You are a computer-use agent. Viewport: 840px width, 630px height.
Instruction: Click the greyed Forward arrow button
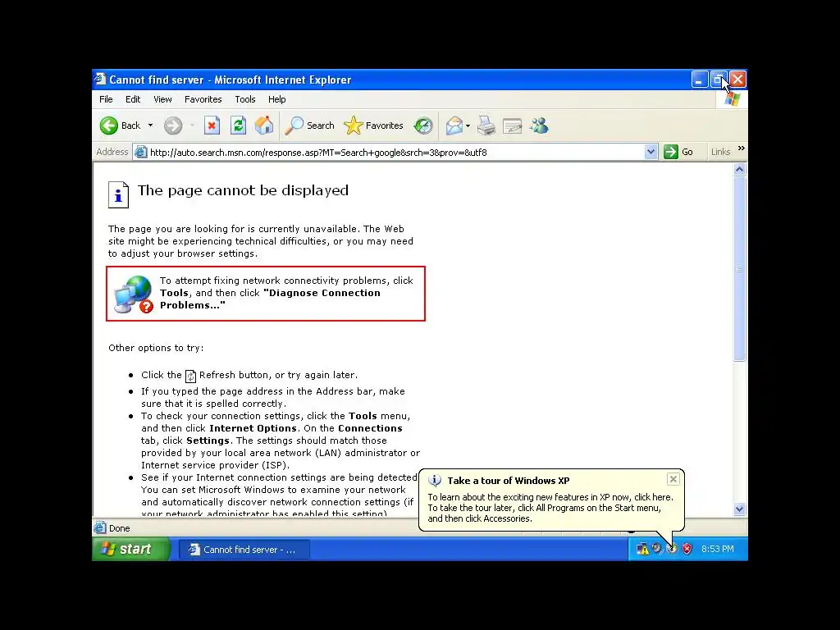173,126
